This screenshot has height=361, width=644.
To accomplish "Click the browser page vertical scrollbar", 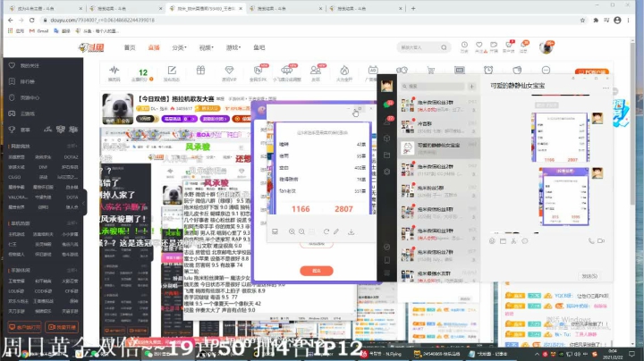I will click(x=634, y=123).
